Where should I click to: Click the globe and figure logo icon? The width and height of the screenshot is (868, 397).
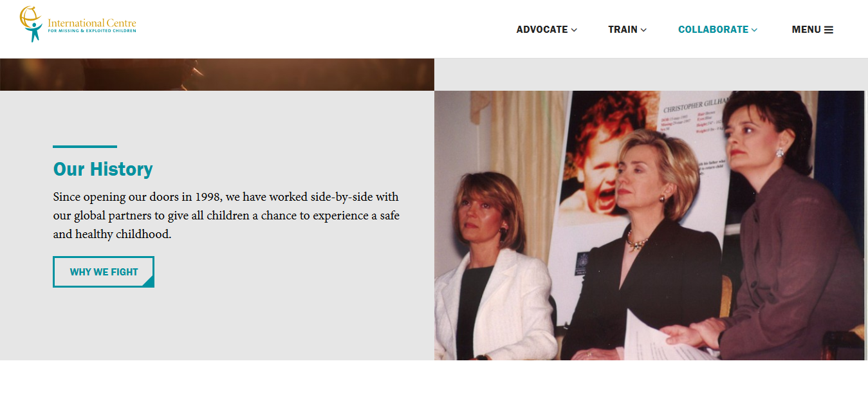click(x=32, y=24)
